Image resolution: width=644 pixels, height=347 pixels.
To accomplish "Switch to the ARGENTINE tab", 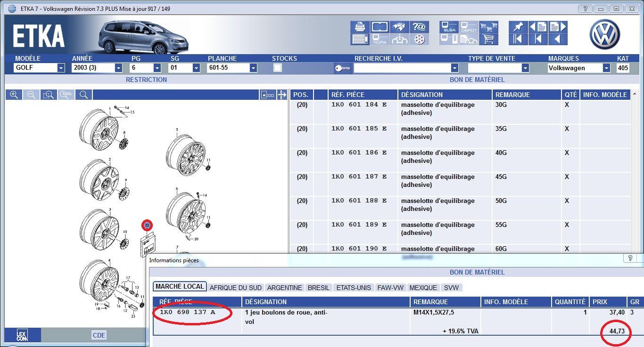I will (x=284, y=288).
